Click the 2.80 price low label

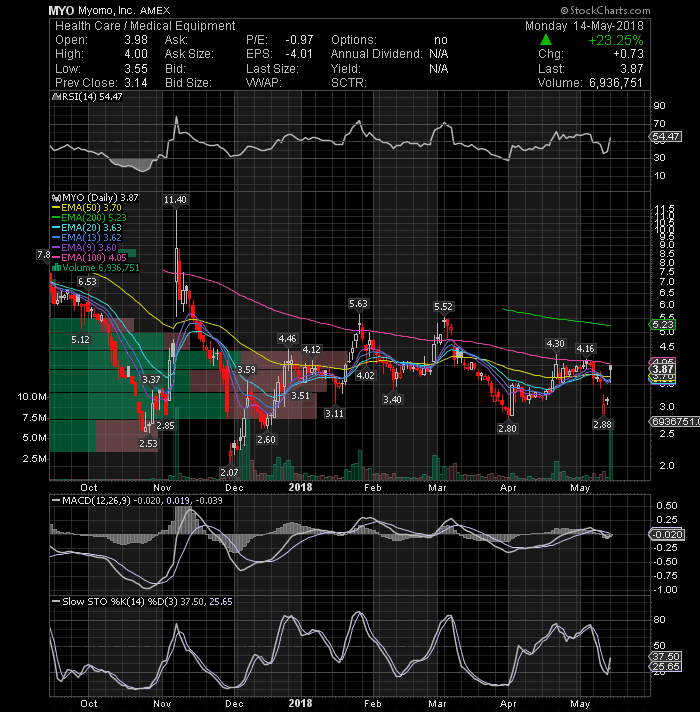pyautogui.click(x=507, y=429)
